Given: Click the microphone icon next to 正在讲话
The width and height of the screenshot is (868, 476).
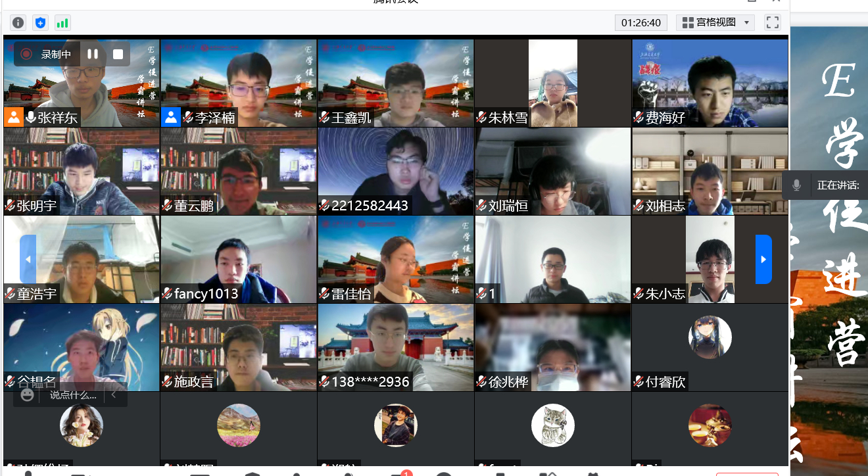Looking at the screenshot, I should [796, 185].
